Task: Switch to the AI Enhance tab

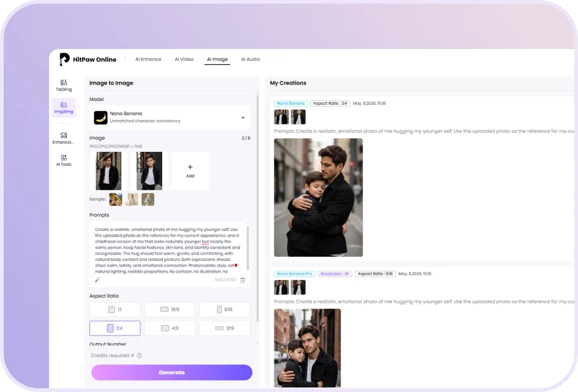Action: pyautogui.click(x=148, y=59)
